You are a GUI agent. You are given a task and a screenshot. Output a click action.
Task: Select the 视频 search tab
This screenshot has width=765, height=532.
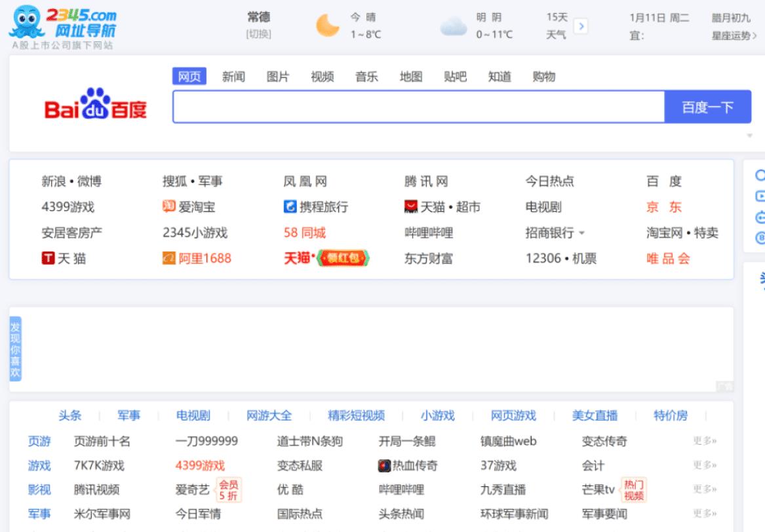(323, 77)
